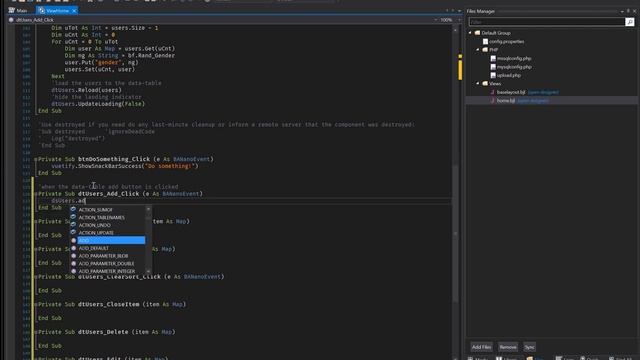
Task: Choose ADD_PARAMETER_DOUBLE autocomplete suggestion
Action: click(107, 264)
